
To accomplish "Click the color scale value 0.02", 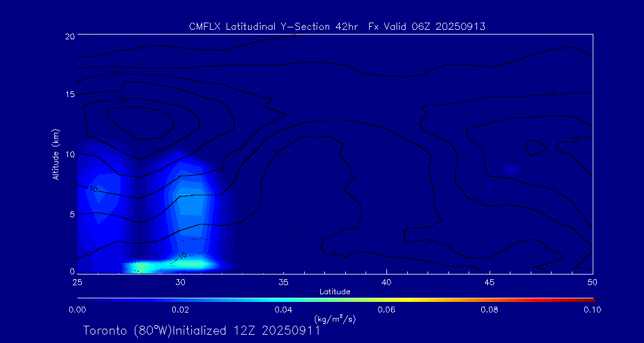I will pos(180,310).
